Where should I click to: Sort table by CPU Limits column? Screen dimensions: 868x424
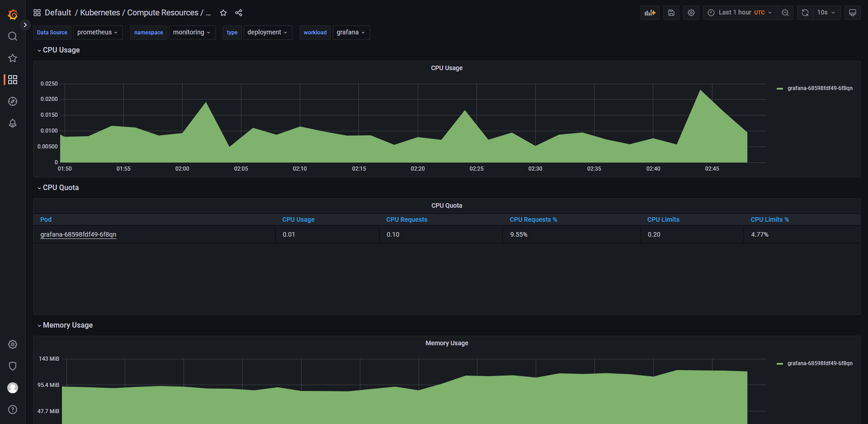(663, 219)
